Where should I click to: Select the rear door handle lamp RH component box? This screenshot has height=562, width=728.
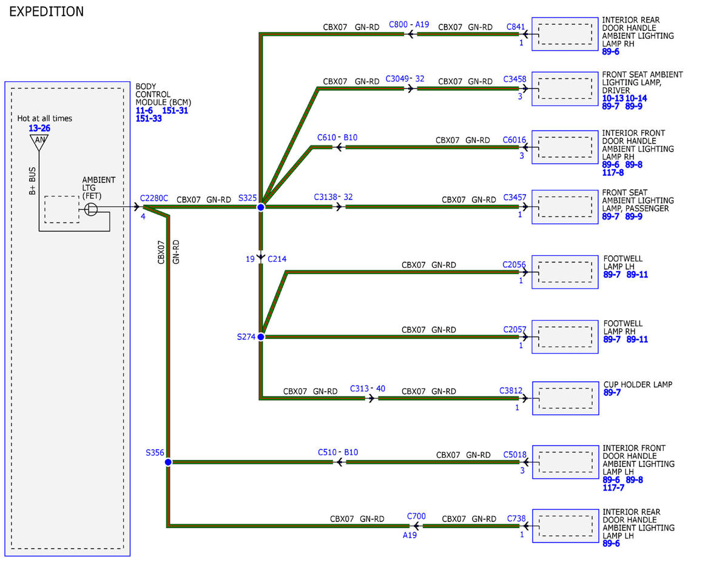[x=565, y=34]
